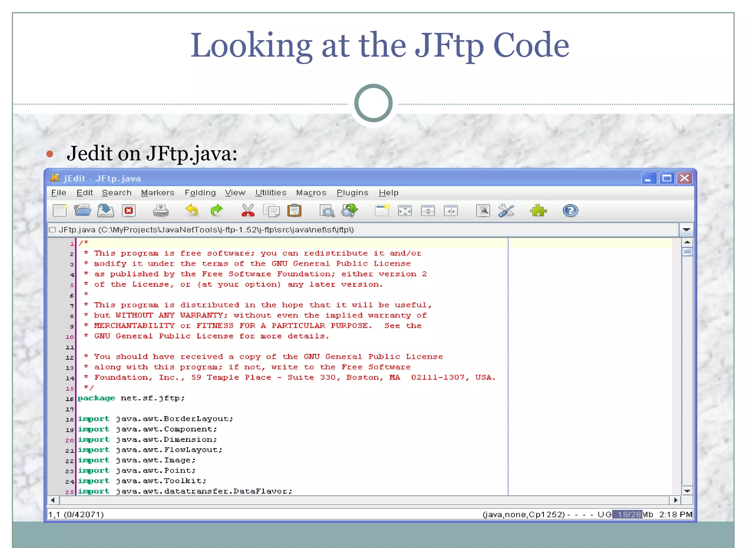The width and height of the screenshot is (747, 560).
Task: Open a file with folder icon
Action: click(x=82, y=210)
